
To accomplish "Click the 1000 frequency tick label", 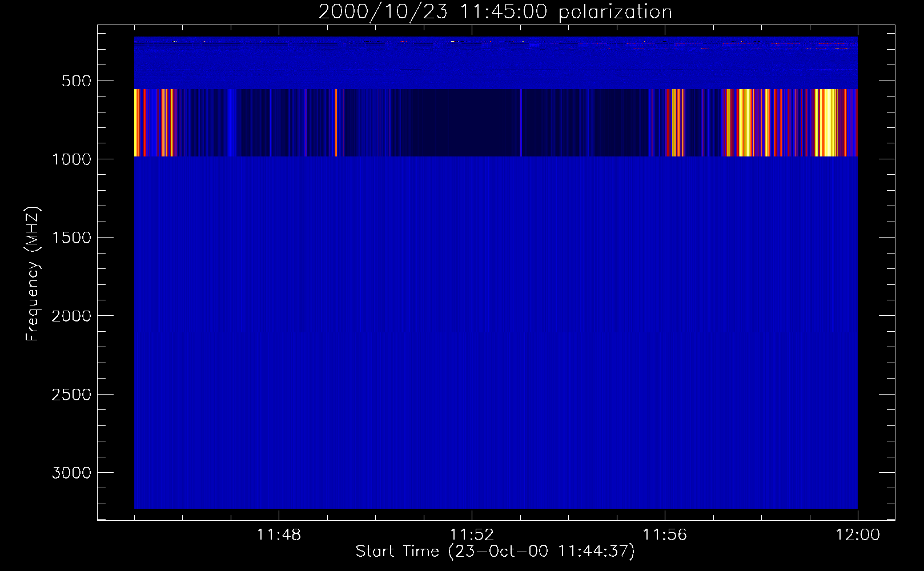I will [71, 159].
